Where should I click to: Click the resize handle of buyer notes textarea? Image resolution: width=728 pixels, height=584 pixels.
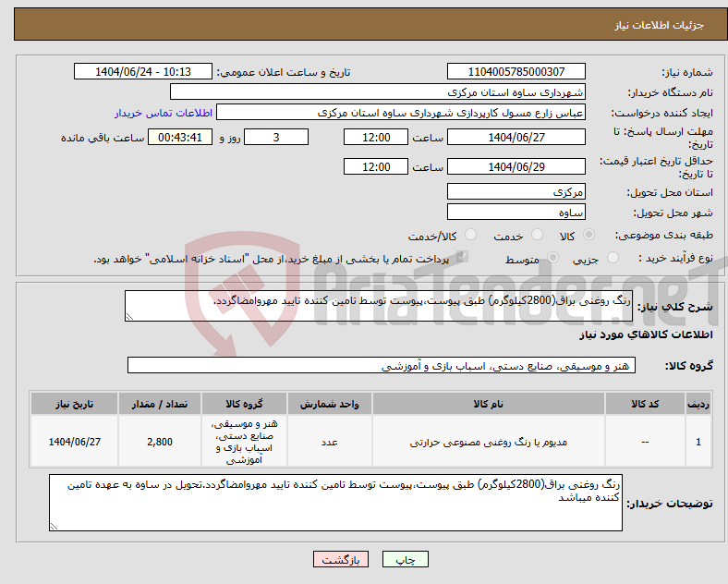click(54, 527)
